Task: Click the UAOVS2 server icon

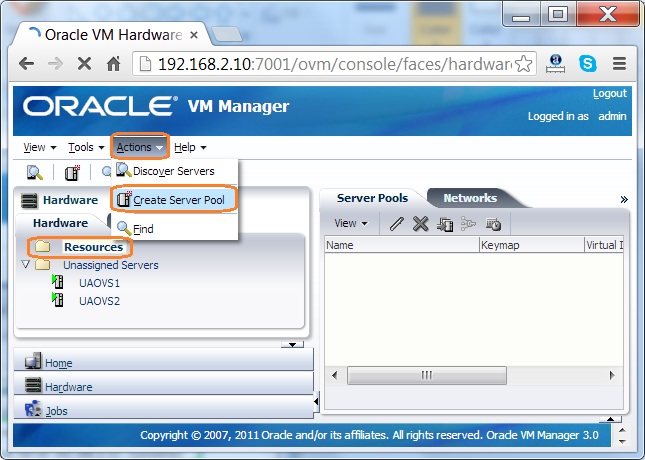Action: [58, 300]
